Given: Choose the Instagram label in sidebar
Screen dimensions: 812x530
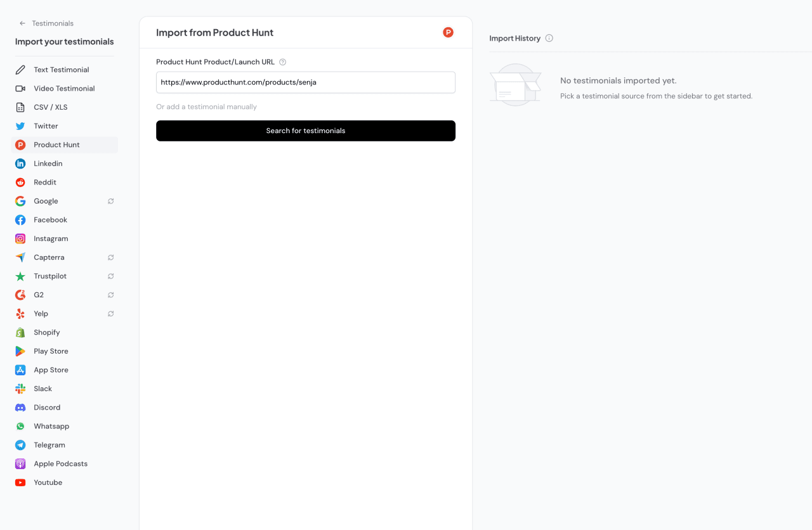Looking at the screenshot, I should pos(51,239).
